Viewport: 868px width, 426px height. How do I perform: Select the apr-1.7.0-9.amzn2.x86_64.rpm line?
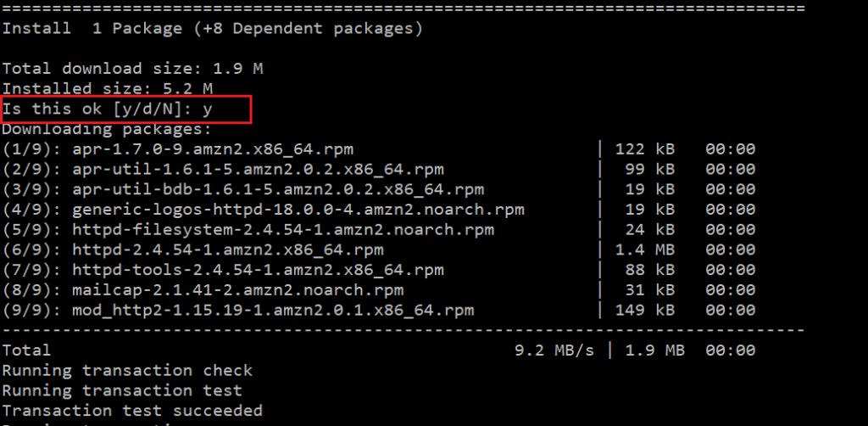[x=379, y=149]
